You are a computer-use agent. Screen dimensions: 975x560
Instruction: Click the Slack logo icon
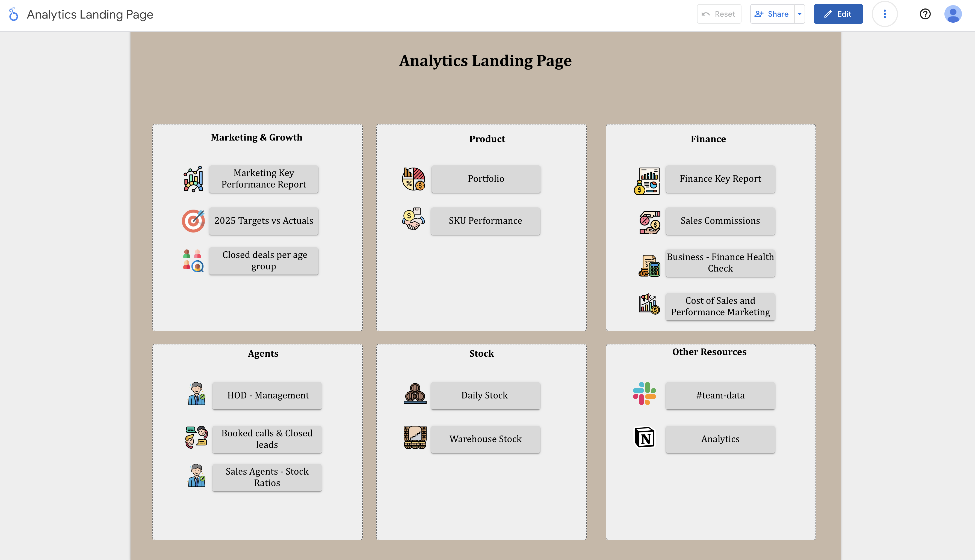tap(644, 394)
